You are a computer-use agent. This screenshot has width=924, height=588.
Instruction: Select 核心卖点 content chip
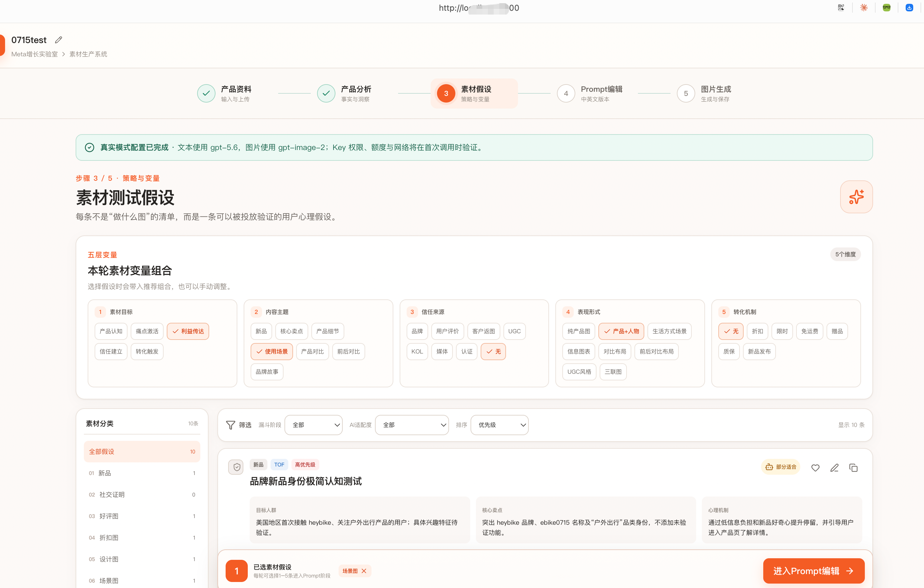click(x=292, y=331)
